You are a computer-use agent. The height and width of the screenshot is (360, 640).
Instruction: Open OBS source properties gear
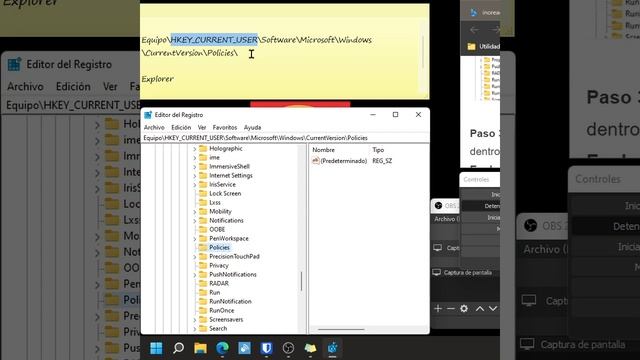click(x=464, y=309)
